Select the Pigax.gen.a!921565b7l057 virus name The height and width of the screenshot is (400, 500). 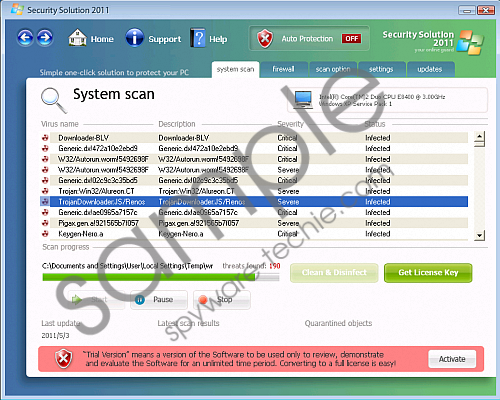(x=98, y=223)
